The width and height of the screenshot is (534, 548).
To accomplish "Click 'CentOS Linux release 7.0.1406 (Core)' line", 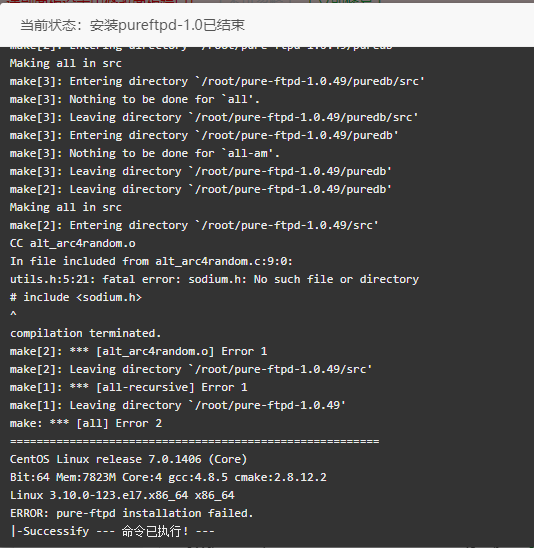I will 129,459.
